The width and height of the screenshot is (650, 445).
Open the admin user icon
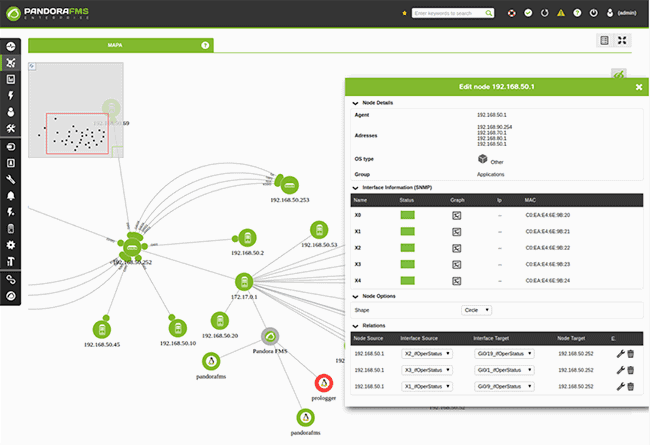tap(610, 13)
